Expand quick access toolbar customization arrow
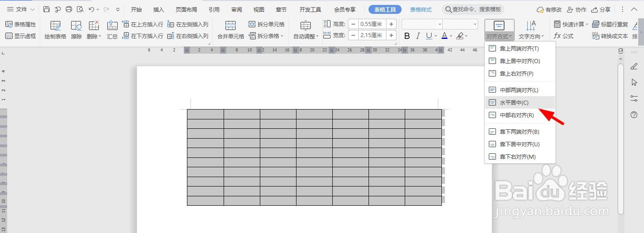 pos(118,9)
